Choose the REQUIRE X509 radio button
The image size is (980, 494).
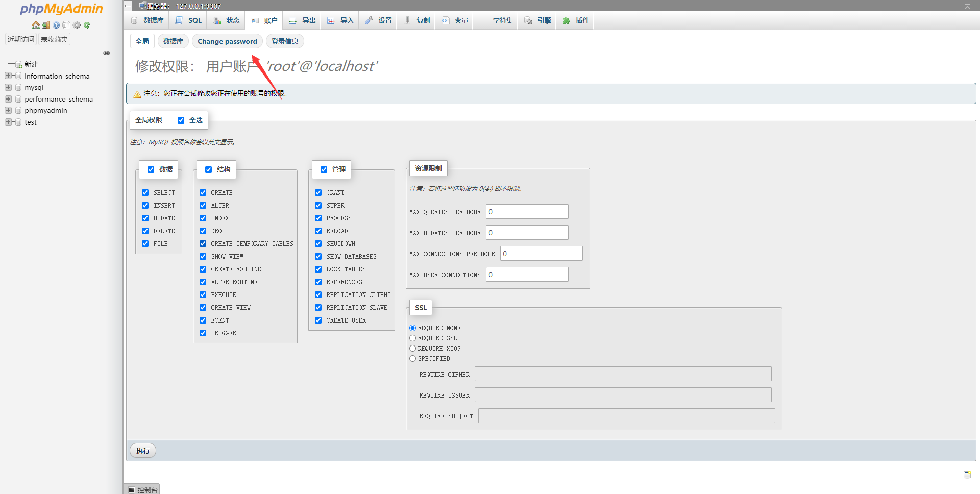click(x=413, y=349)
